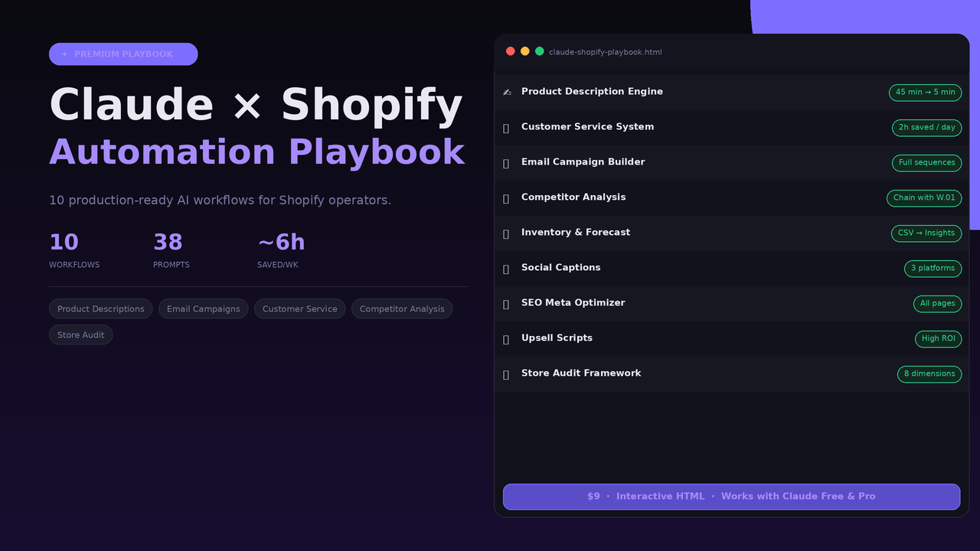The width and height of the screenshot is (980, 551).
Task: Select the High ROI badge on Upsell Scripts
Action: coord(938,339)
